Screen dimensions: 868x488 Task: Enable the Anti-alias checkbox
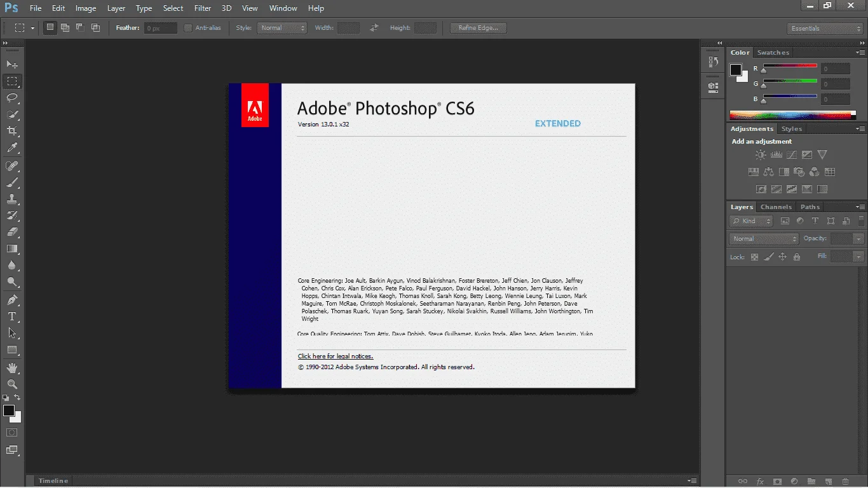click(188, 28)
